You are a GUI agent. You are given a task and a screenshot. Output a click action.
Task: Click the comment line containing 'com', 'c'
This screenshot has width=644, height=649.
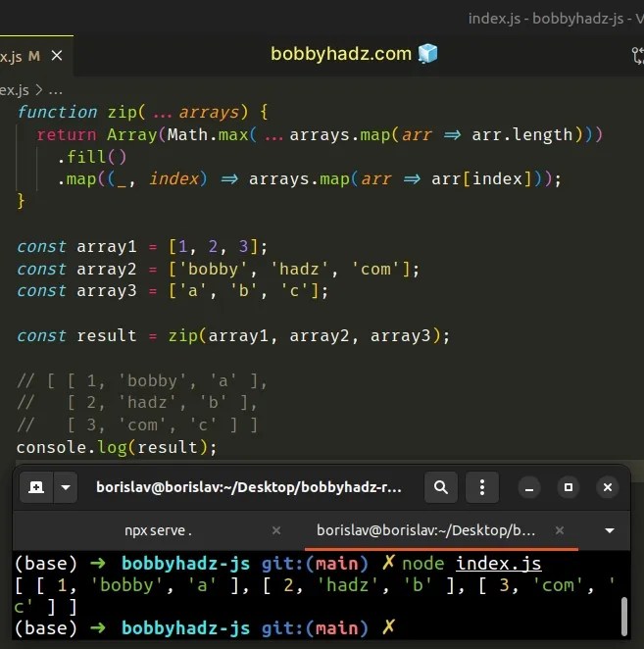[x=137, y=425]
